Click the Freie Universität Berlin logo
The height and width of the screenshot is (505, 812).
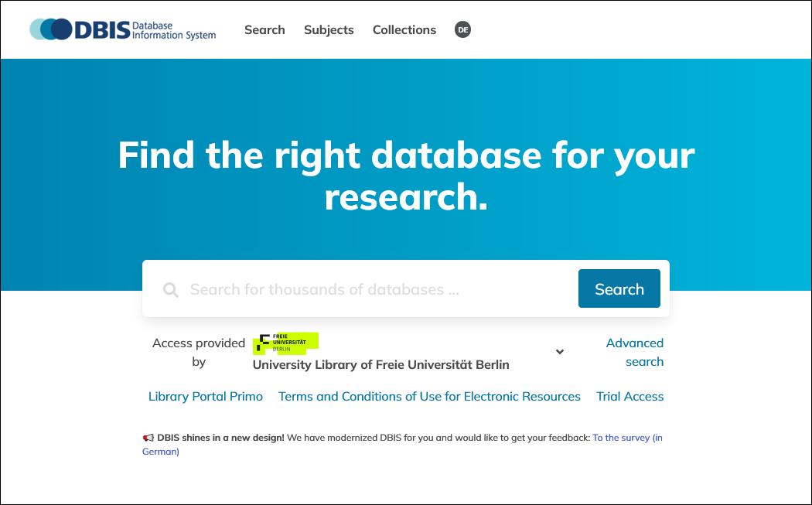285,343
